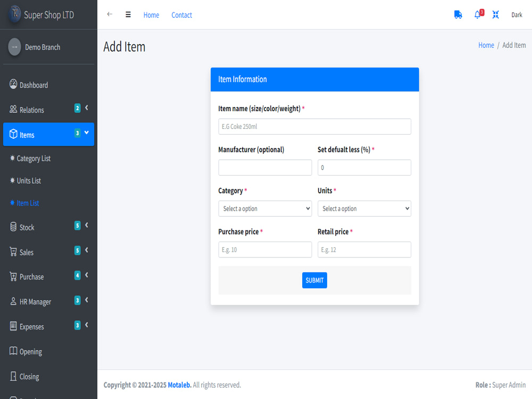Click Home in the breadcrumb

click(486, 45)
